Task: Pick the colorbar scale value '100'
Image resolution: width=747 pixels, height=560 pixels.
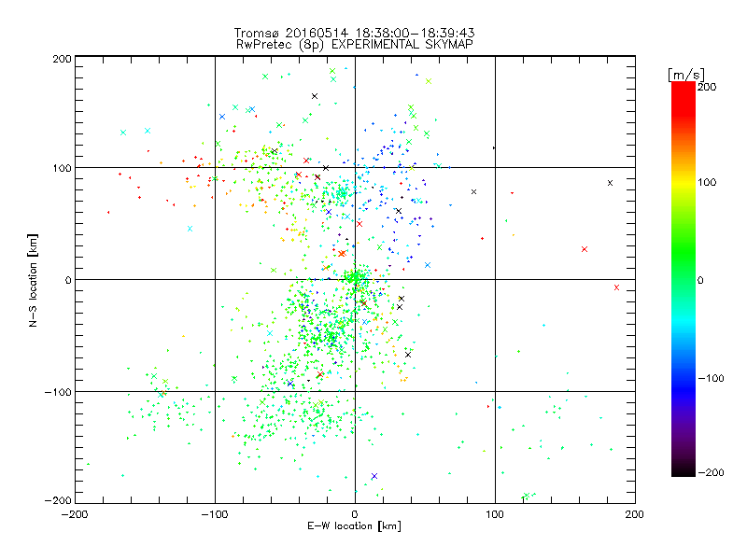Action: click(x=707, y=182)
